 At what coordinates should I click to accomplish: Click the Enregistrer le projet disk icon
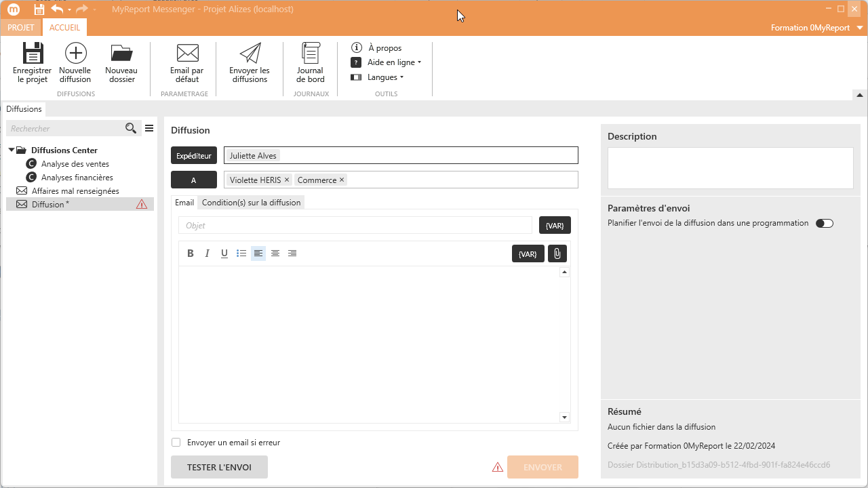[32, 54]
